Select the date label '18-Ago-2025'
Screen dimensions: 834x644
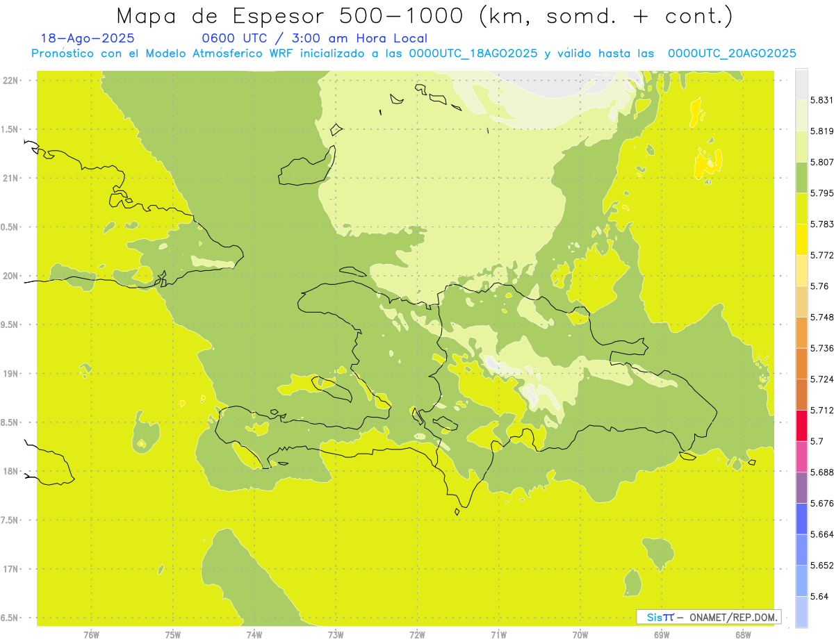pyautogui.click(x=88, y=38)
